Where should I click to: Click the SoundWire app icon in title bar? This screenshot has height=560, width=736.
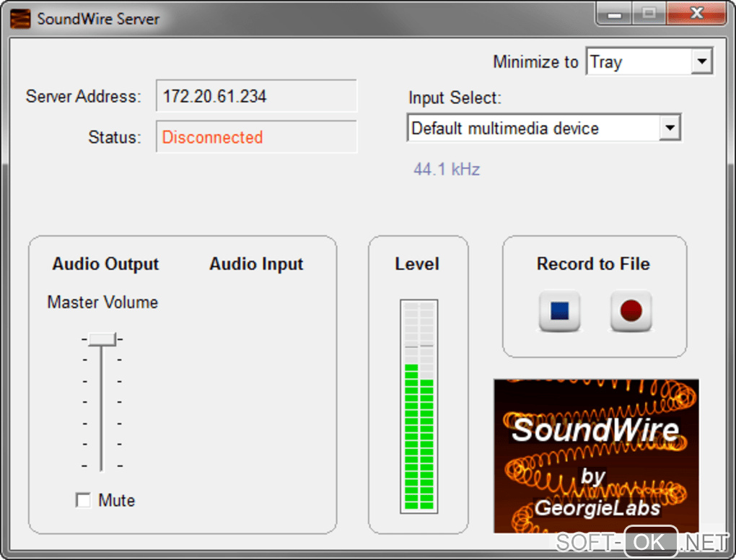tap(20, 19)
